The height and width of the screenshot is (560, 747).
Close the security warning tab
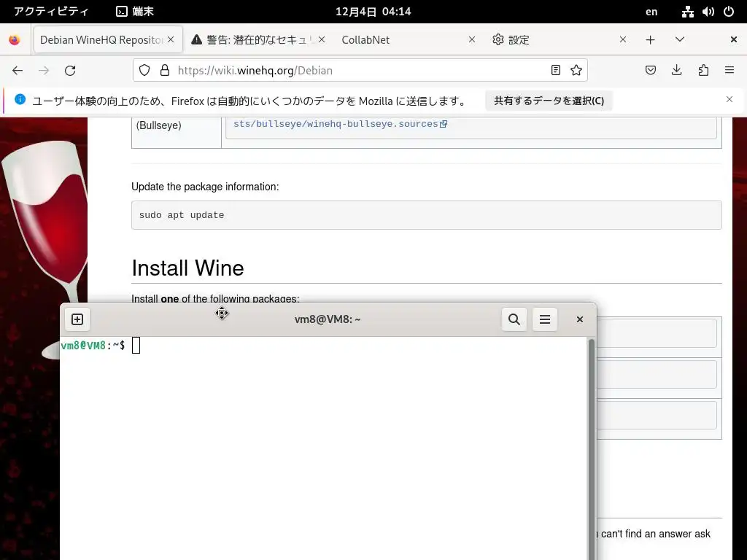(x=322, y=39)
